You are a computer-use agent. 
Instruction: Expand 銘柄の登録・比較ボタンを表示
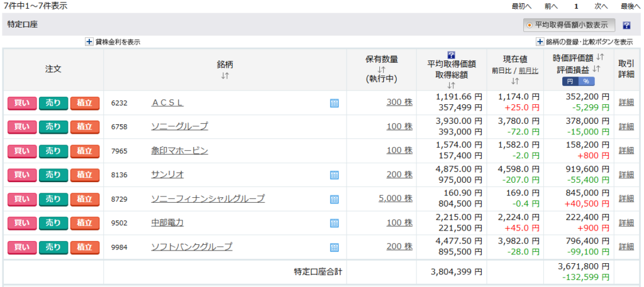pos(540,42)
